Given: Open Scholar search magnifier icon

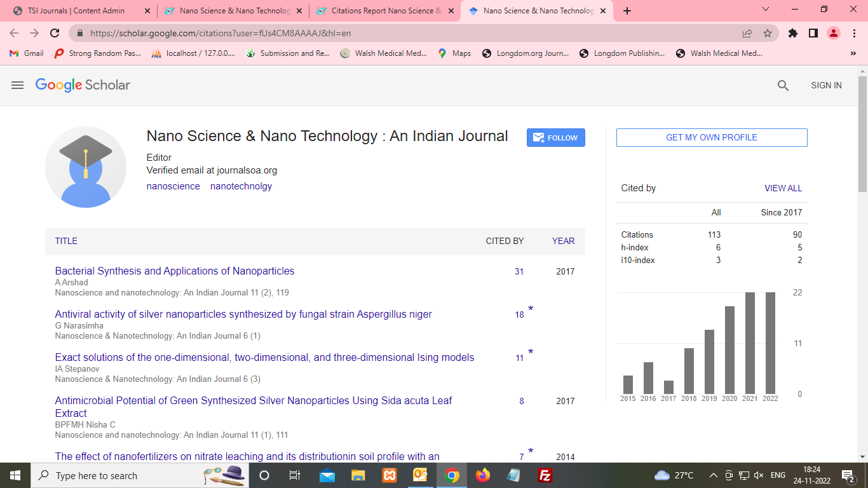Looking at the screenshot, I should tap(783, 85).
